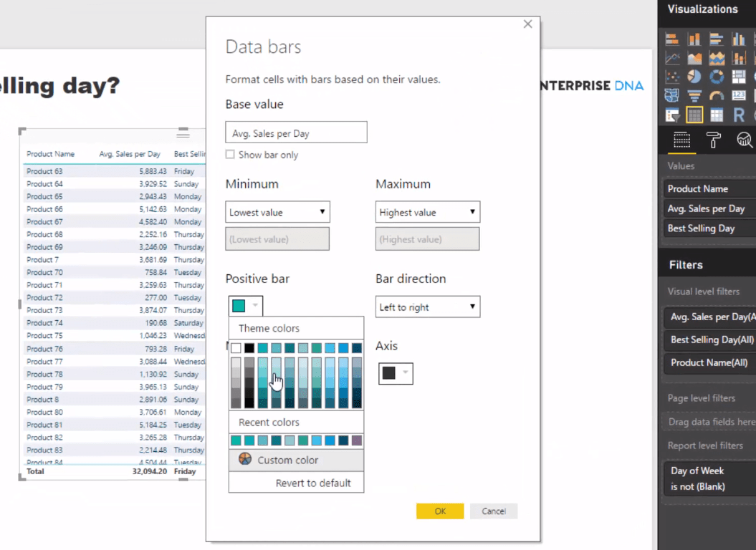Open the Minimum Lowest value dropdown

click(x=277, y=212)
